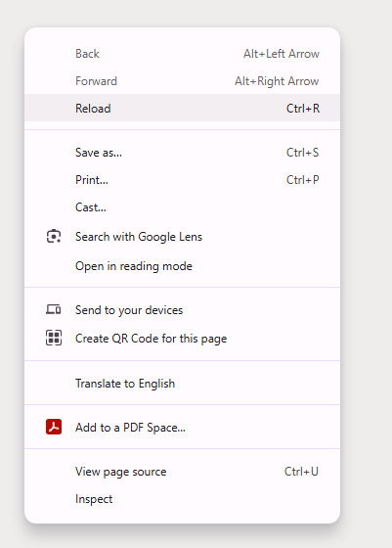Click the Google Lens camera icon

pyautogui.click(x=54, y=237)
